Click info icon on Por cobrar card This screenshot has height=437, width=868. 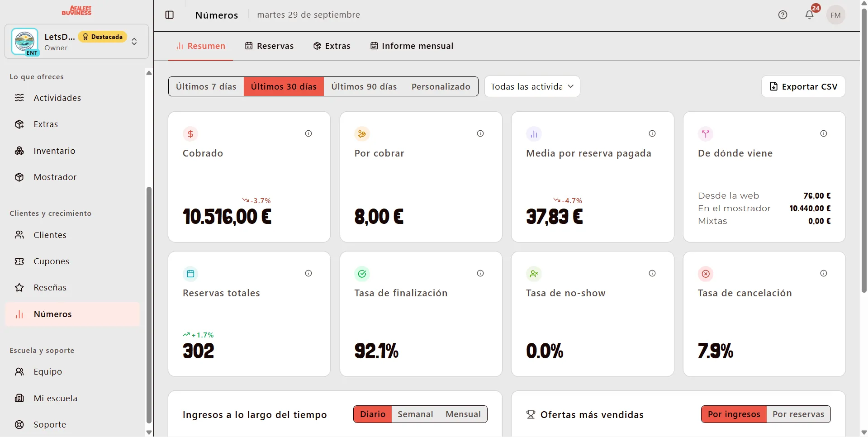coord(480,133)
